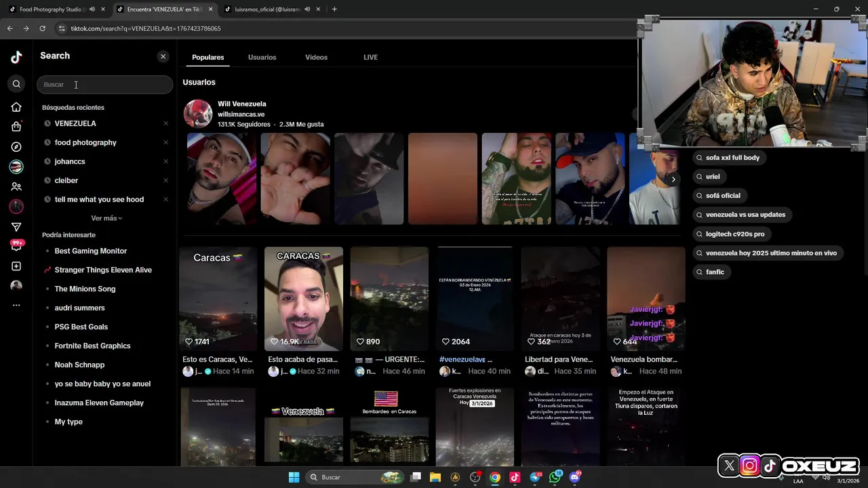This screenshot has width=868, height=488.
Task: Select suggestion My type
Action: pos(68,422)
